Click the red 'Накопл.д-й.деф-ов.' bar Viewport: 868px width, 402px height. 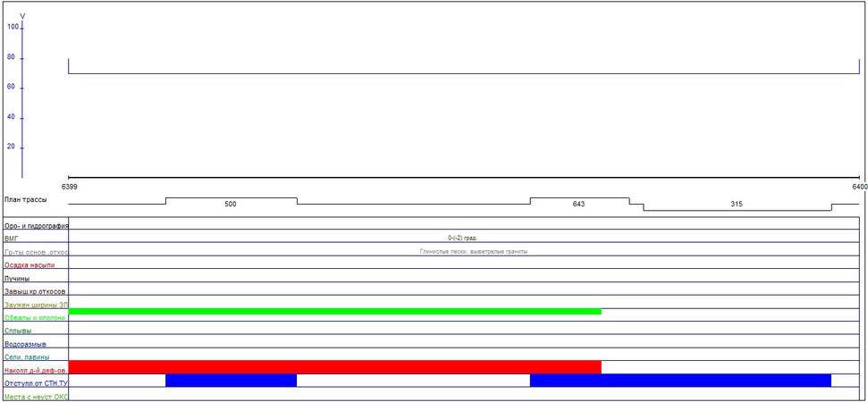coord(334,367)
